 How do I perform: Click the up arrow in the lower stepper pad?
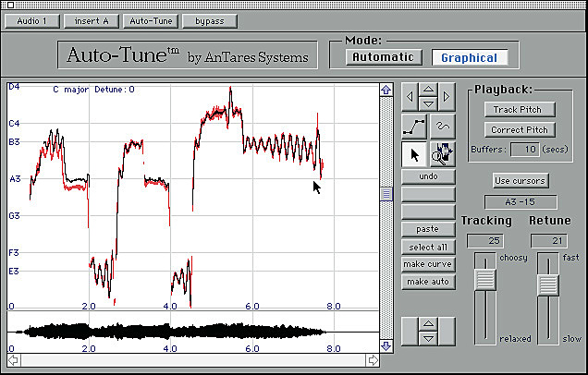coord(428,323)
